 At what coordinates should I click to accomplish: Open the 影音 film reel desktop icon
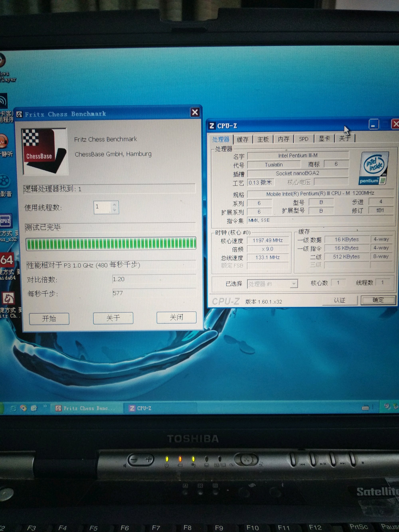(x=5, y=181)
